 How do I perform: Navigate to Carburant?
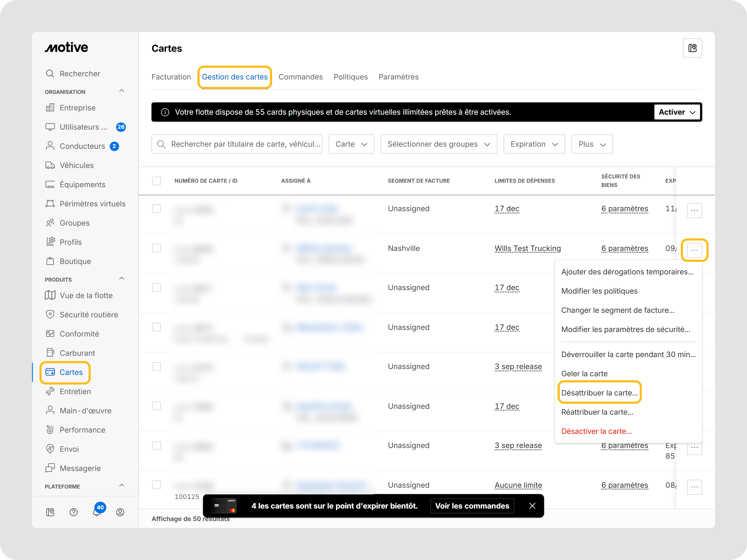click(x=70, y=353)
